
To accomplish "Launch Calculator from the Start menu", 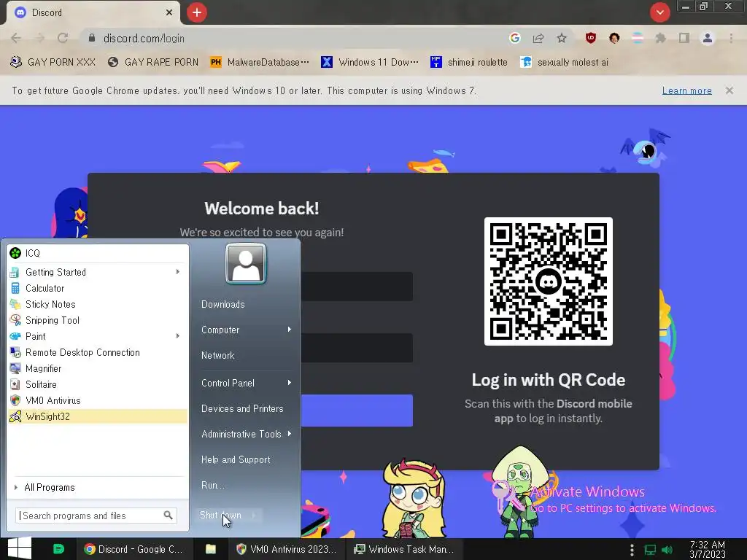I will (x=98, y=288).
